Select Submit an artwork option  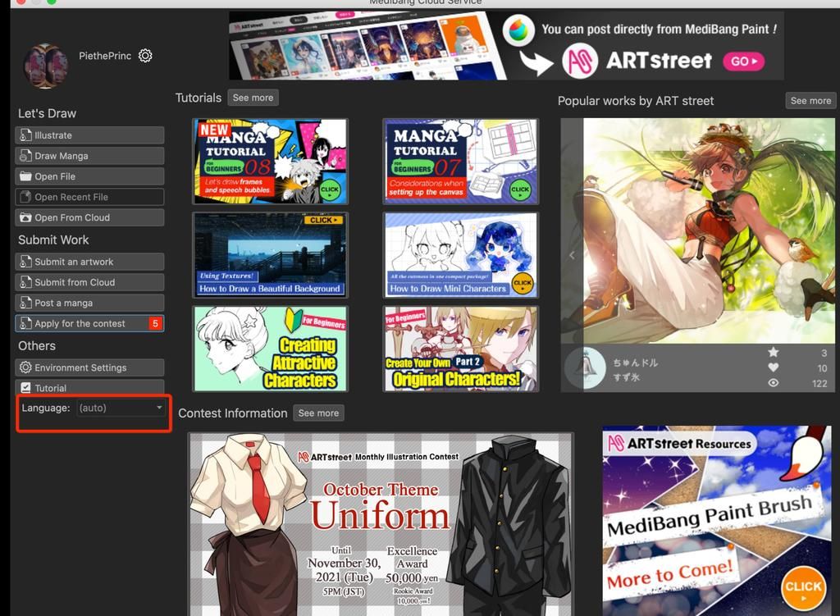(x=89, y=262)
